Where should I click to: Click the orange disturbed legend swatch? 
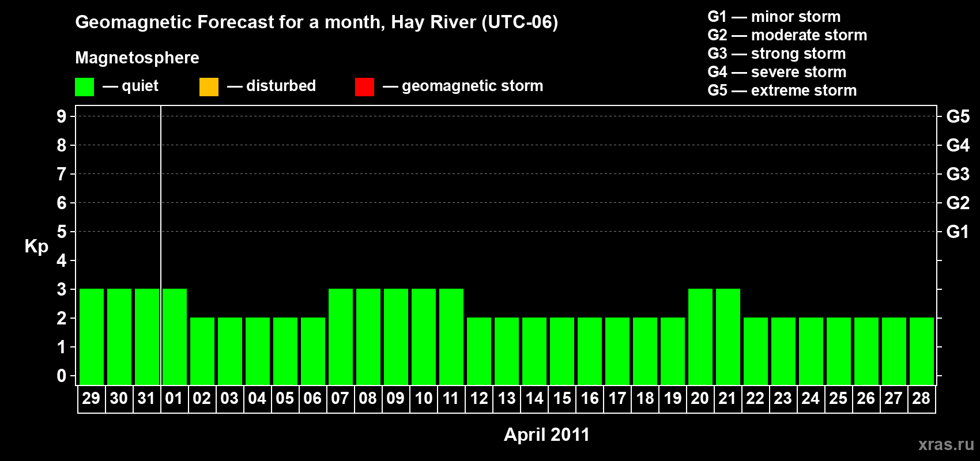(209, 87)
